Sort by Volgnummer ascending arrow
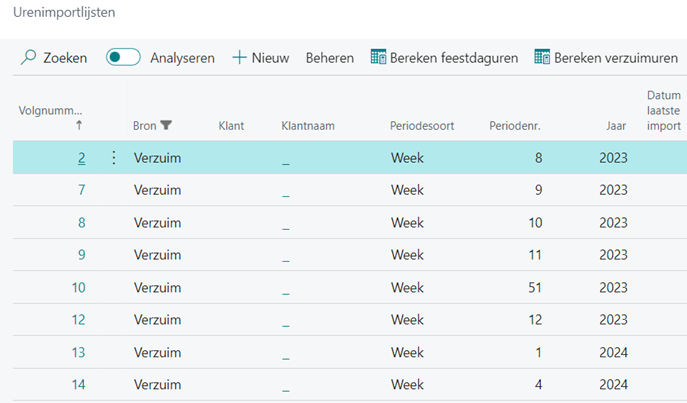The width and height of the screenshot is (687, 403). tap(79, 126)
